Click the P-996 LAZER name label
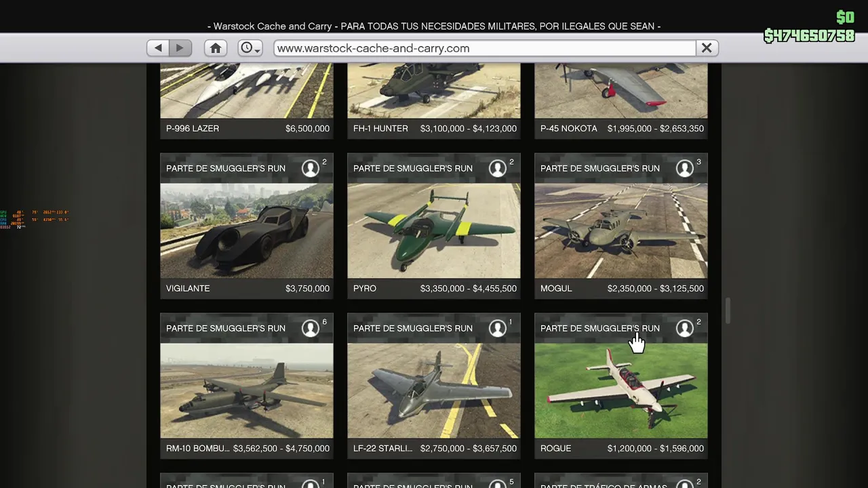Viewport: 868px width, 488px height. [193, 128]
